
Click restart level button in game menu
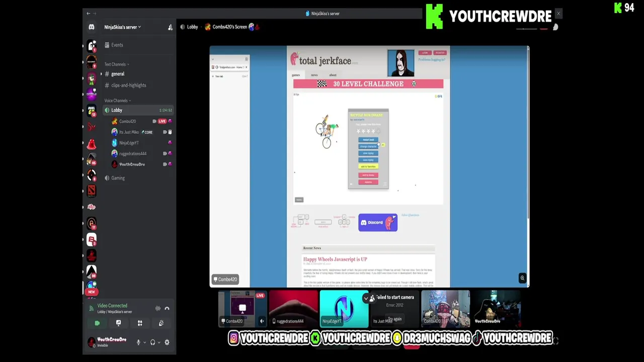pos(368,140)
